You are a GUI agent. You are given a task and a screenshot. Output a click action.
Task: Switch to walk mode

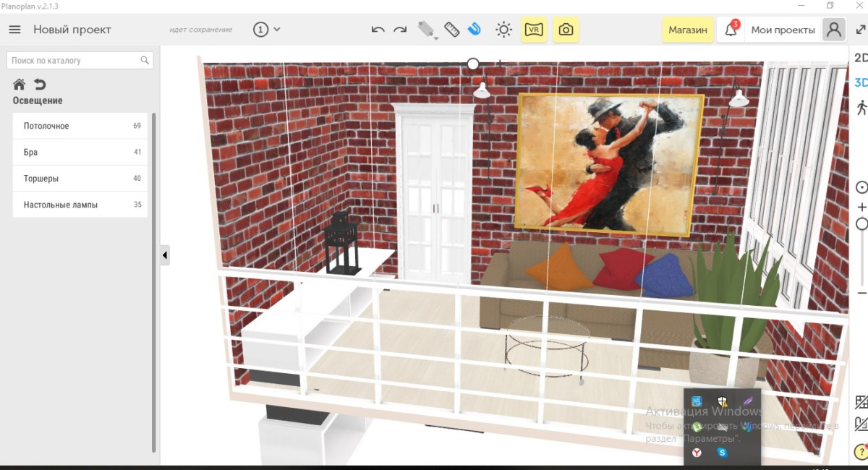click(861, 108)
